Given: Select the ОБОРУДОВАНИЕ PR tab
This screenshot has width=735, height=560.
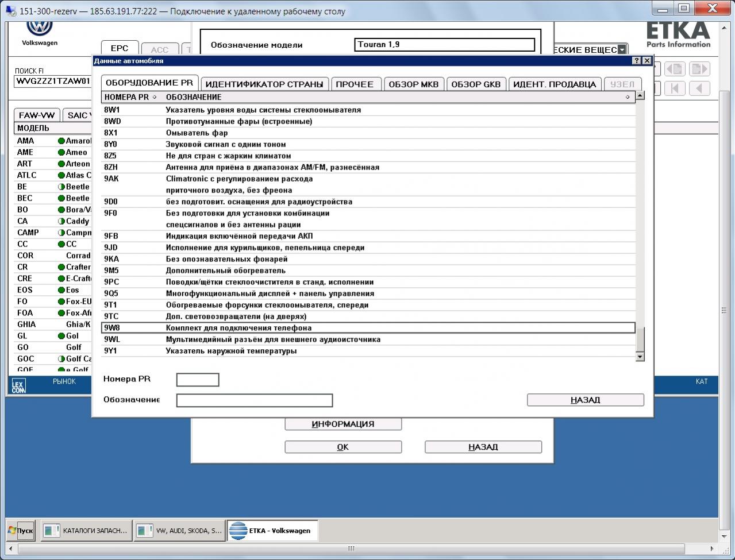Looking at the screenshot, I should [x=149, y=83].
